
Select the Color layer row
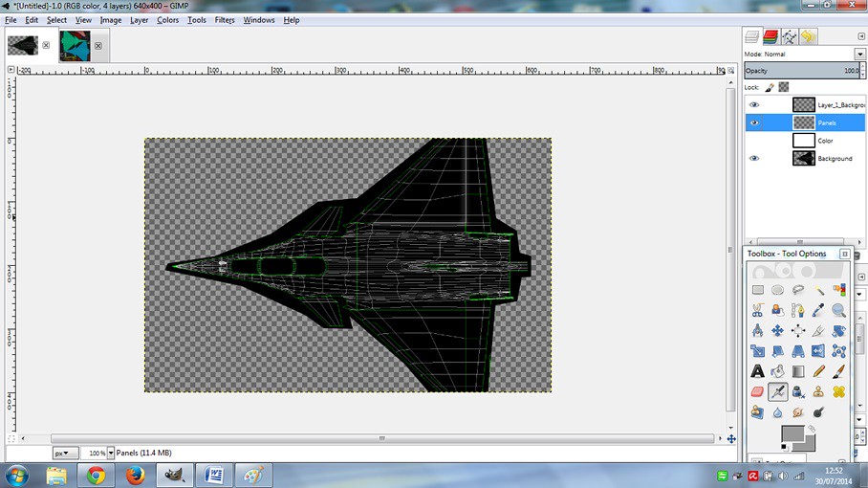(805, 141)
